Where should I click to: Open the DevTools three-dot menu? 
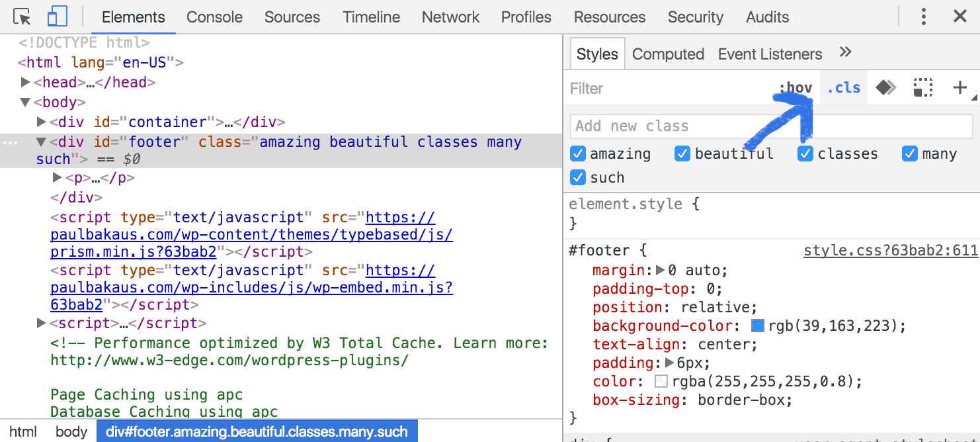click(923, 16)
